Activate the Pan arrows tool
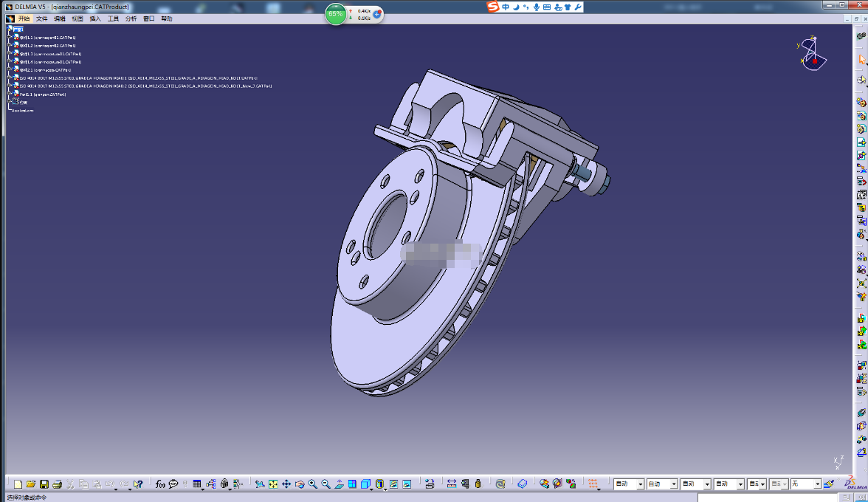This screenshot has height=502, width=868. [286, 484]
